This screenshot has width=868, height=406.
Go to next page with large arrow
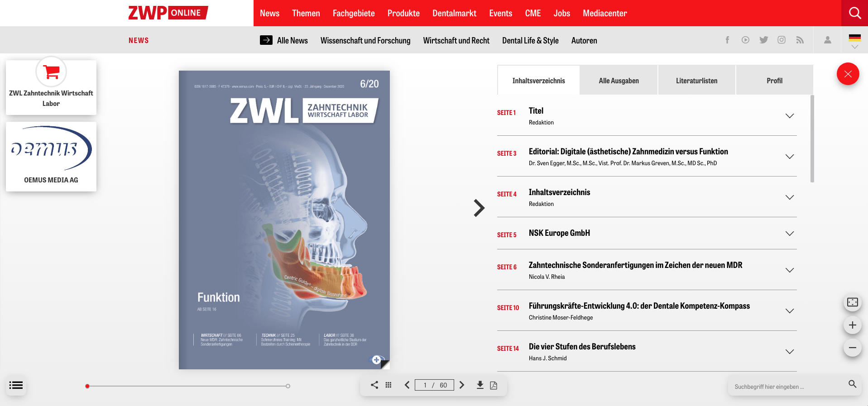pos(479,208)
